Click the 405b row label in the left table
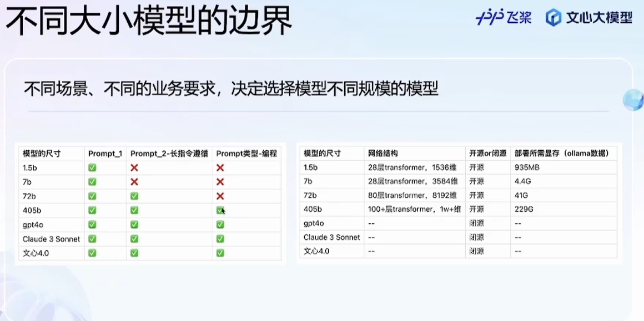644x321 pixels. point(32,210)
